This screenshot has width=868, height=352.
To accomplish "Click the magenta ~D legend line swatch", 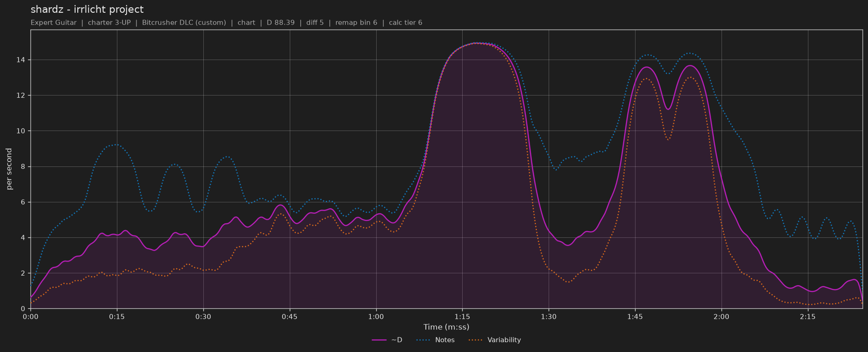I will tap(379, 340).
